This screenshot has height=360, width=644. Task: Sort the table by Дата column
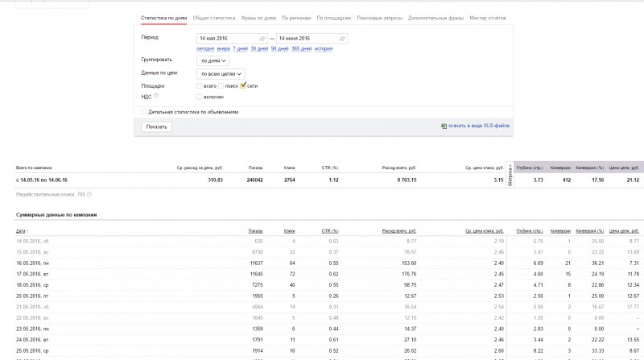pyautogui.click(x=22, y=230)
